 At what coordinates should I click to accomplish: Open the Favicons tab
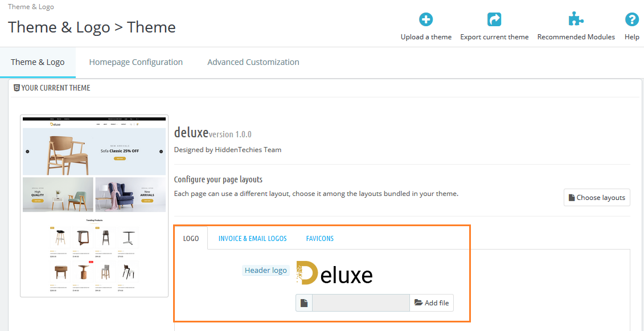(x=320, y=238)
